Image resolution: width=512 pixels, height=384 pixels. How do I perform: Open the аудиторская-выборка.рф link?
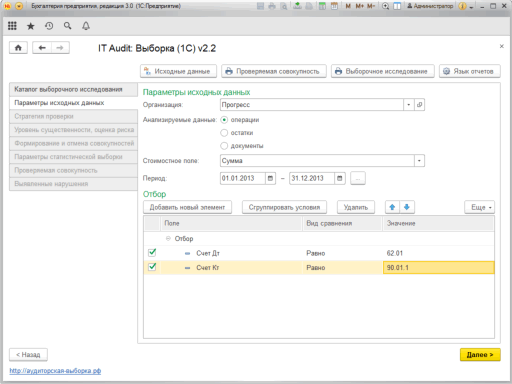click(x=55, y=371)
